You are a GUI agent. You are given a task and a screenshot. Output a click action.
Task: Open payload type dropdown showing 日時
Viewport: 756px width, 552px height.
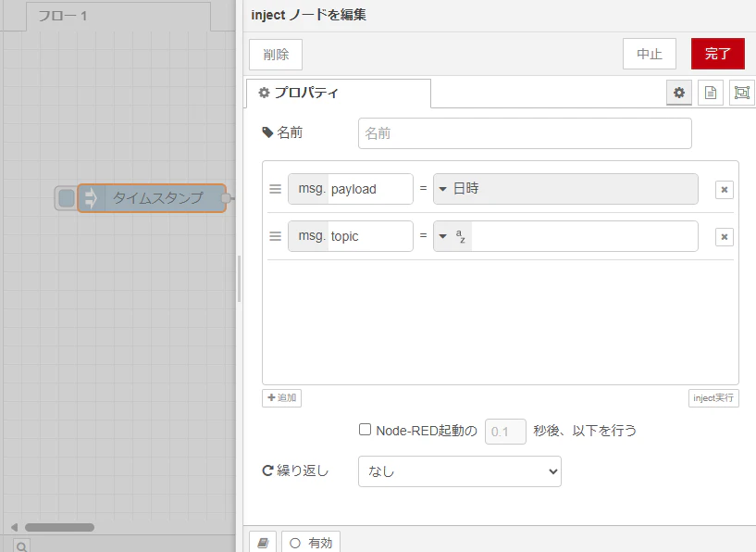tap(565, 189)
